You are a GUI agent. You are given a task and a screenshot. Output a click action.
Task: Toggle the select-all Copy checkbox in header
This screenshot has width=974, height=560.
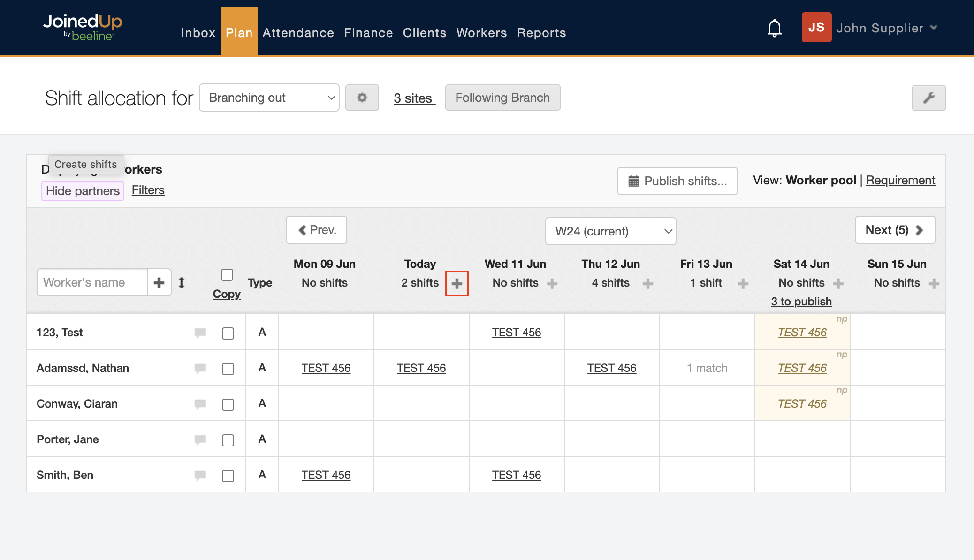point(227,274)
